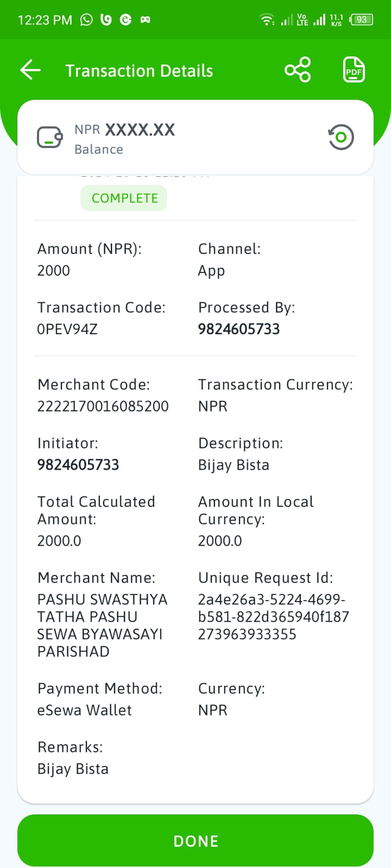This screenshot has width=391, height=868.
Task: Tap the eSewa Wallet payment method
Action: [x=84, y=710]
